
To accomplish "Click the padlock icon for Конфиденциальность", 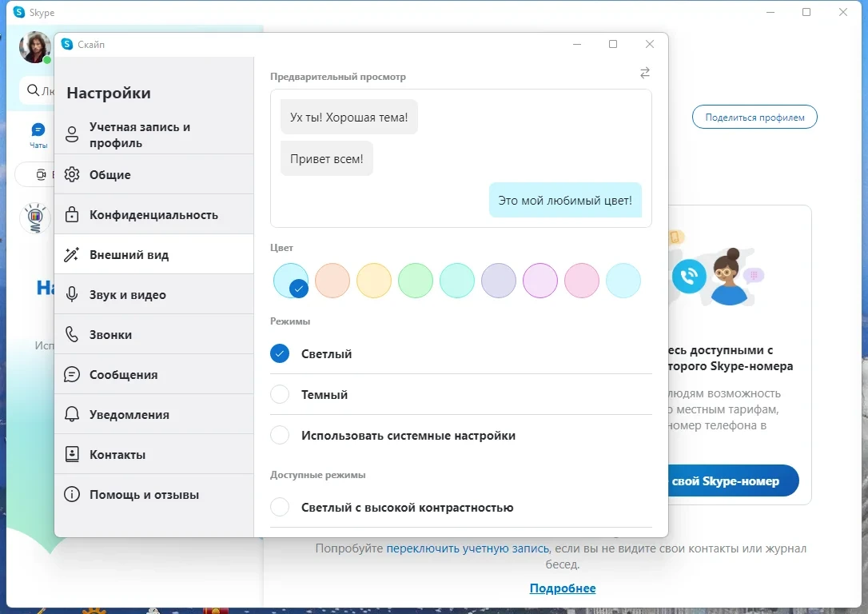I will pyautogui.click(x=72, y=214).
